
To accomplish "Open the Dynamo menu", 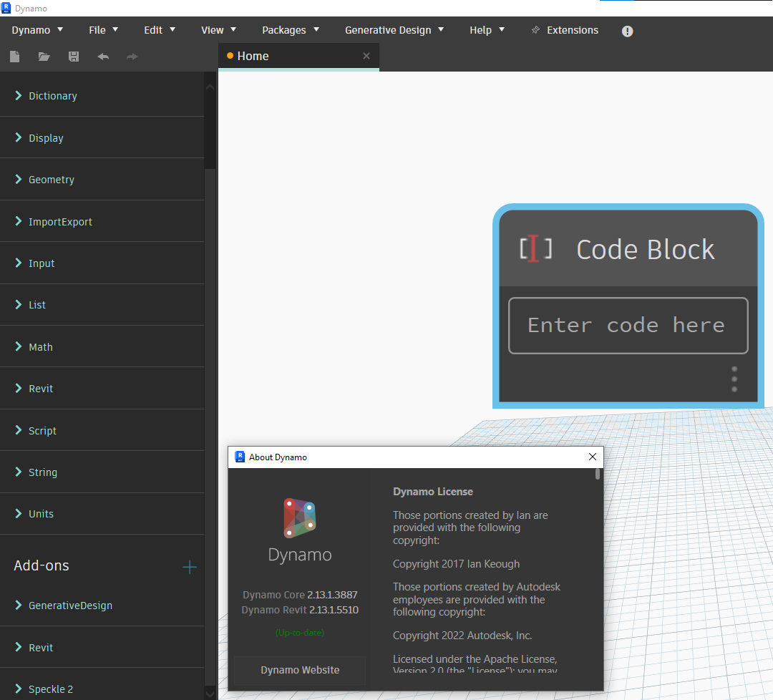I will tap(37, 30).
